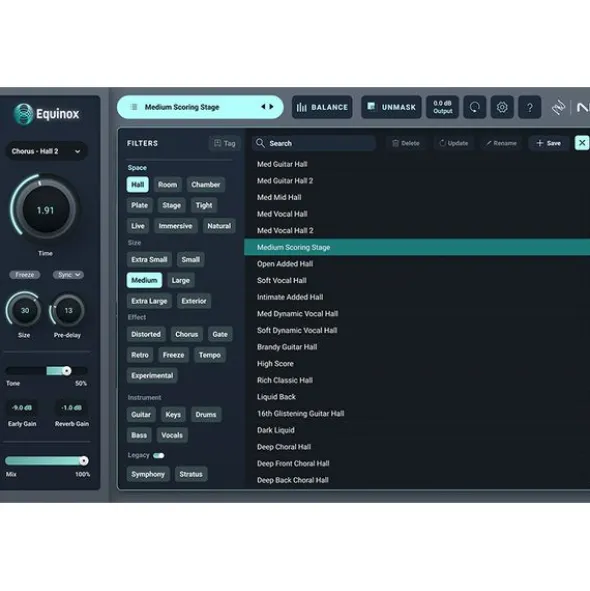Delete the selected preset
The height and width of the screenshot is (591, 590).
(406, 143)
